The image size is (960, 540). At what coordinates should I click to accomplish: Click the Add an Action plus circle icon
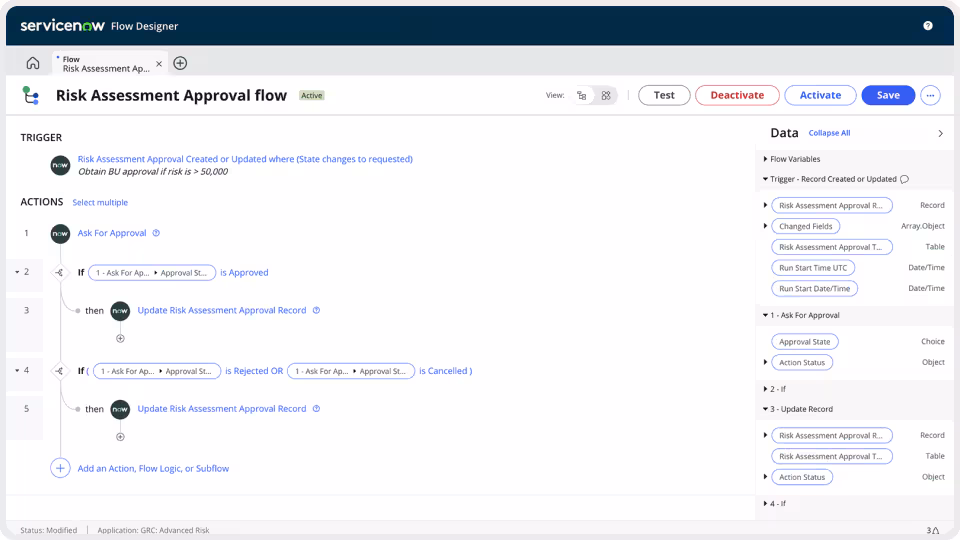(60, 468)
